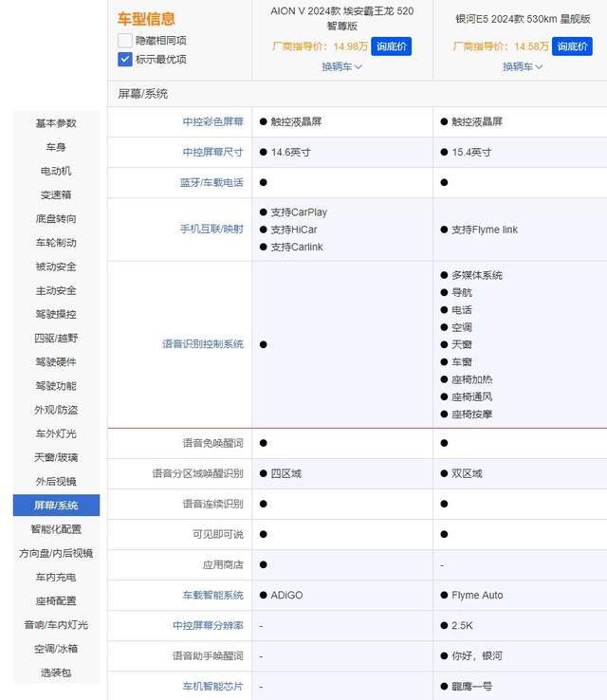Viewport: 607px width, 700px height.
Task: Click 支持Carlink entry
Action: 296,247
